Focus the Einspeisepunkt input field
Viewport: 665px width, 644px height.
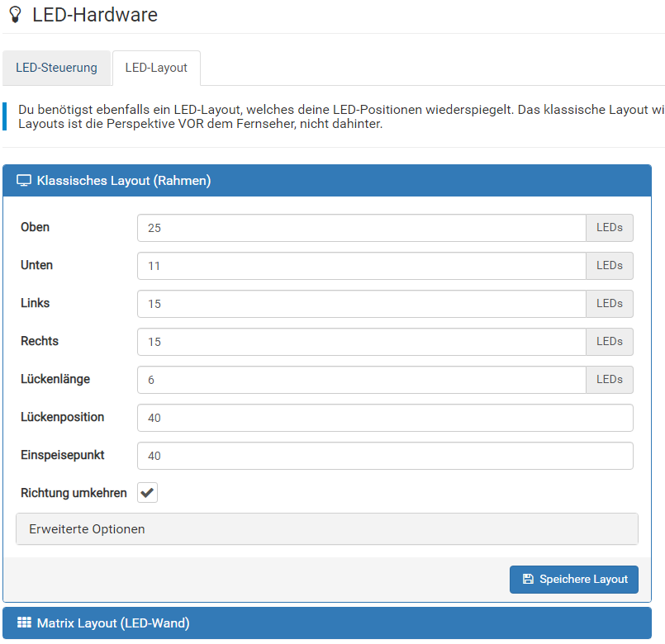click(x=385, y=456)
